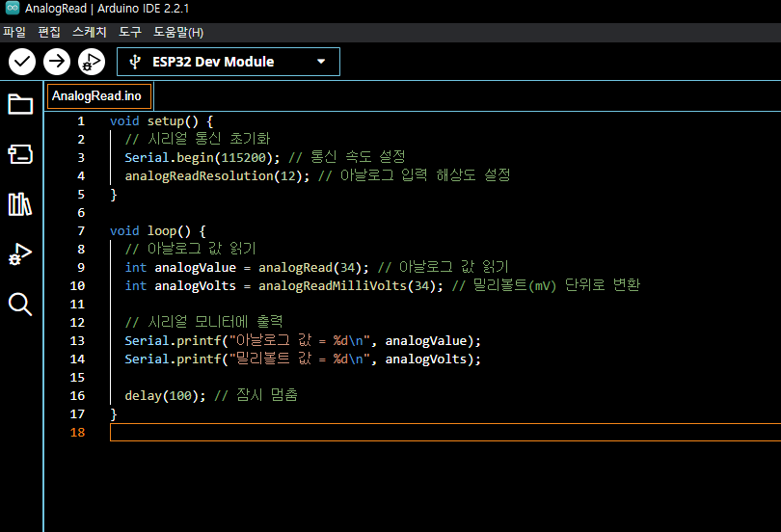Image resolution: width=781 pixels, height=532 pixels.
Task: Click the empty line 18 in editor
Action: click(445, 433)
